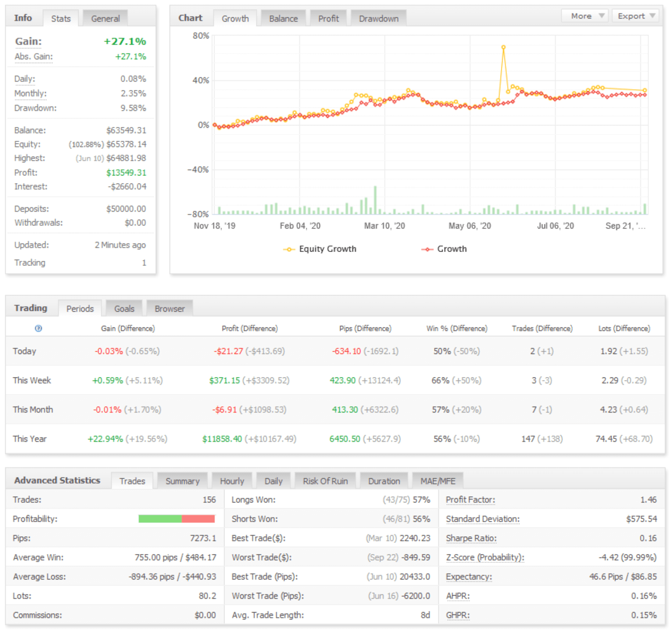View the Risk Of Ruin tab

pyautogui.click(x=325, y=481)
